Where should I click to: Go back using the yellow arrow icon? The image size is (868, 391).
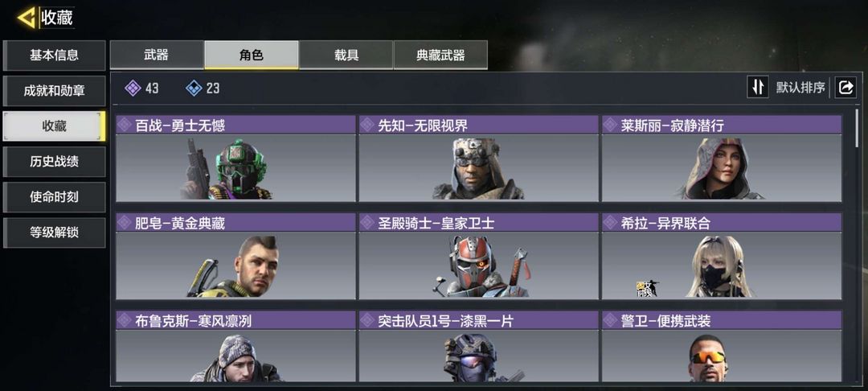26,18
